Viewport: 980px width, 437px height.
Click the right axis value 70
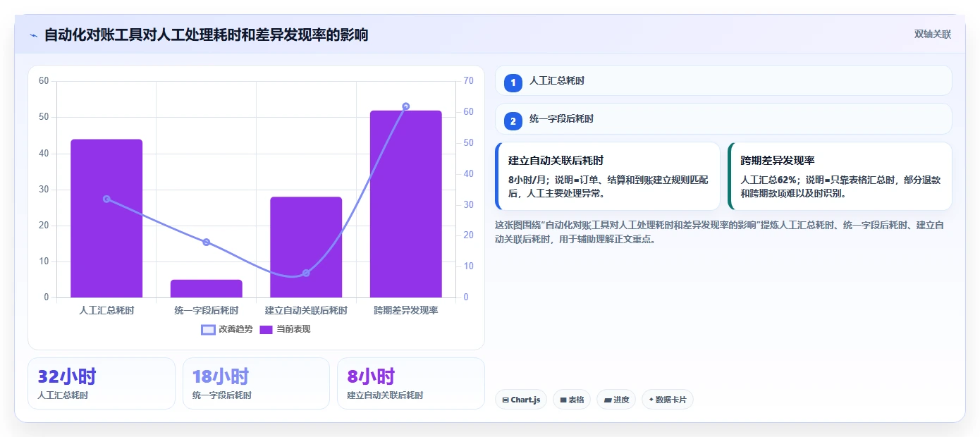(x=468, y=81)
